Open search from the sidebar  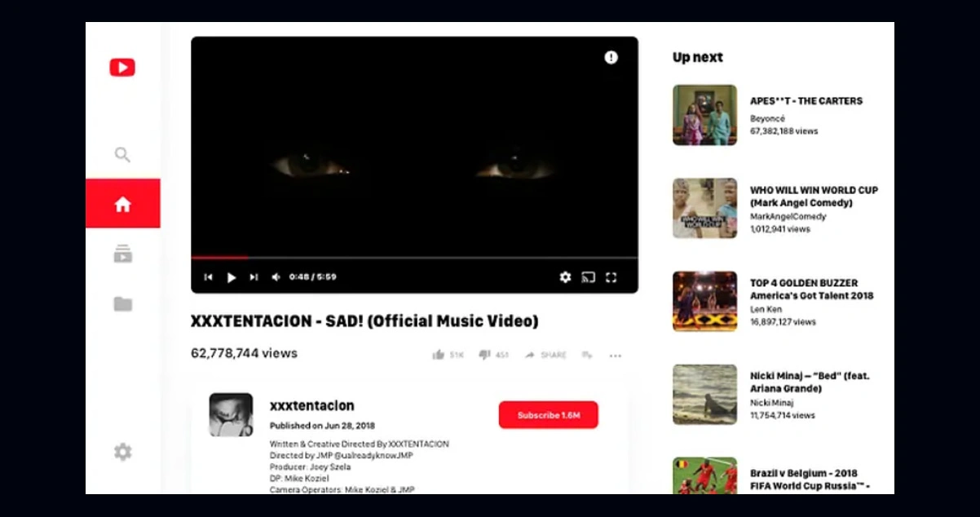pos(122,155)
